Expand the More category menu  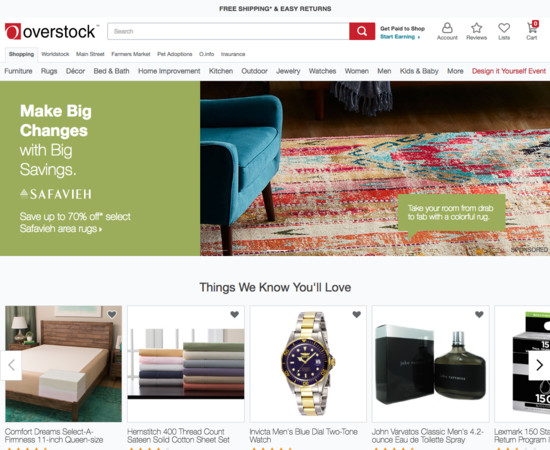click(455, 71)
